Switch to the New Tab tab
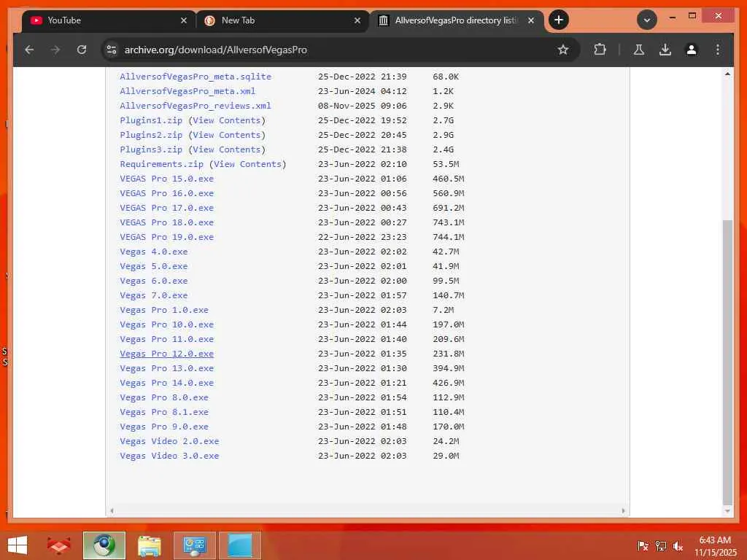 click(x=282, y=20)
